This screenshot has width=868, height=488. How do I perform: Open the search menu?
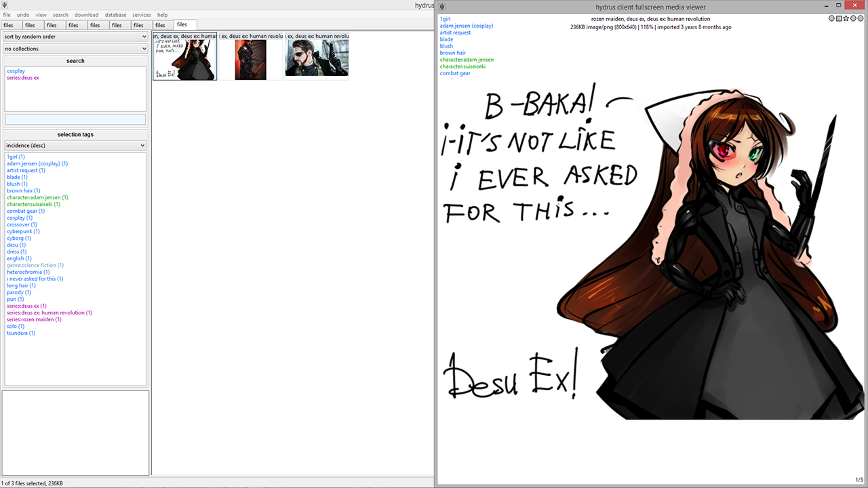tap(60, 15)
